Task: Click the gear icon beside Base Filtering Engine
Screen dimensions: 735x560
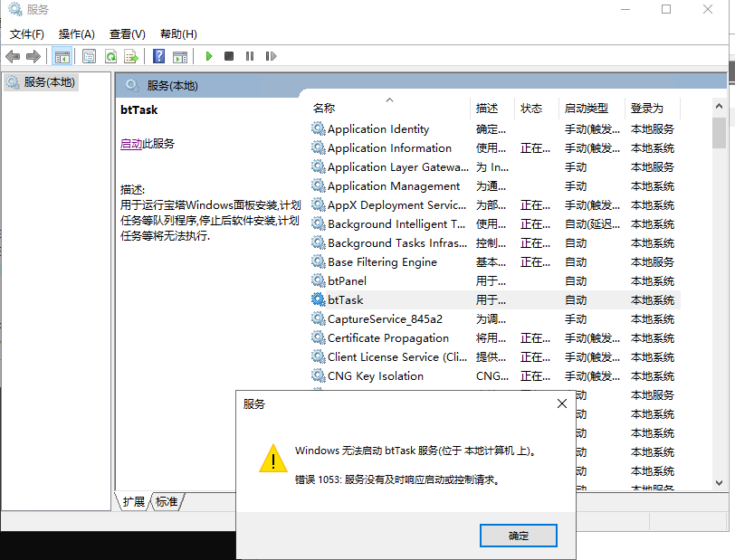Action: click(319, 262)
